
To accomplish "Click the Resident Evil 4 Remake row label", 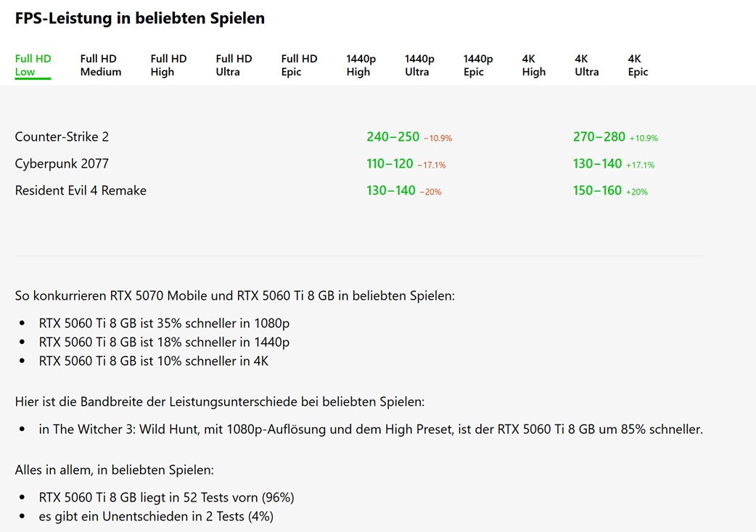I will click(81, 190).
